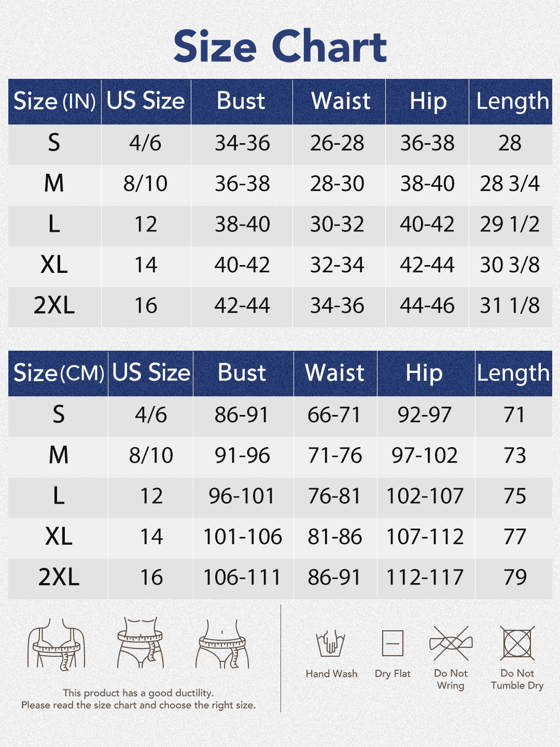Viewport: 560px width, 747px height.
Task: Click the 107-112 hip cell
Action: 425,537
